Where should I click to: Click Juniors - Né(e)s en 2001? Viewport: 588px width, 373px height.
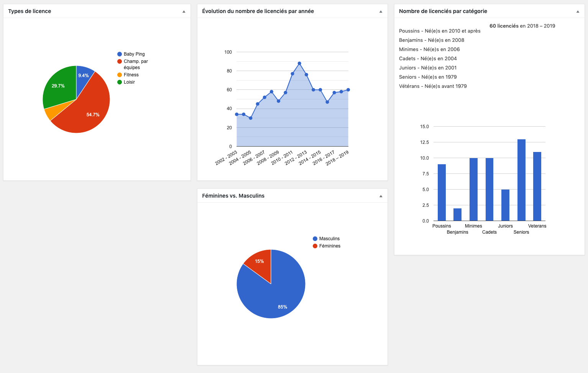(x=428, y=68)
